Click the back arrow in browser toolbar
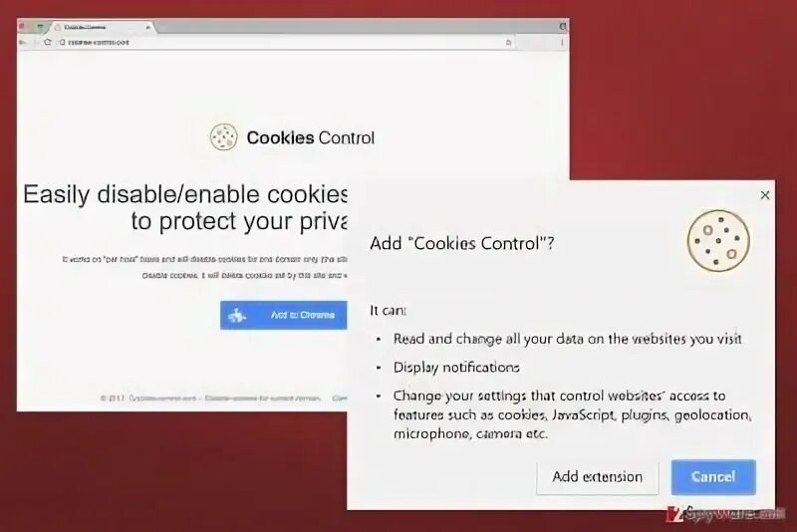797x532 pixels. (23, 42)
